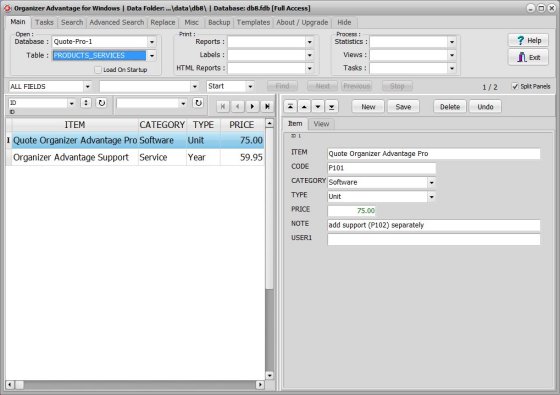This screenshot has height=395, width=560.
Task: Open the Start search mode dropdown
Action: coord(250,86)
